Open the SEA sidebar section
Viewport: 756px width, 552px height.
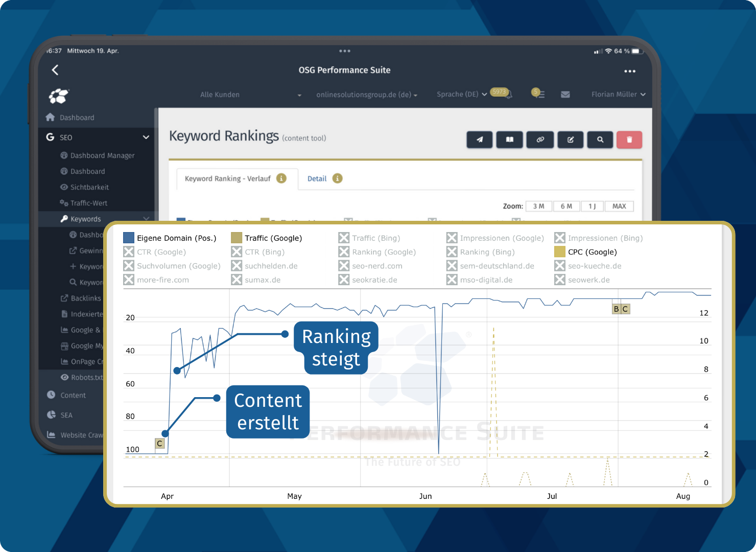click(x=66, y=415)
